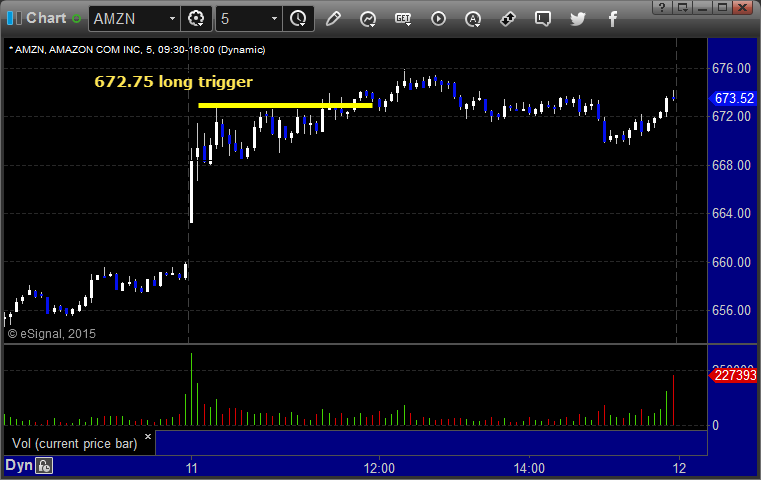Select the Vol (current price bar) label
The height and width of the screenshot is (480, 761).
75,444
